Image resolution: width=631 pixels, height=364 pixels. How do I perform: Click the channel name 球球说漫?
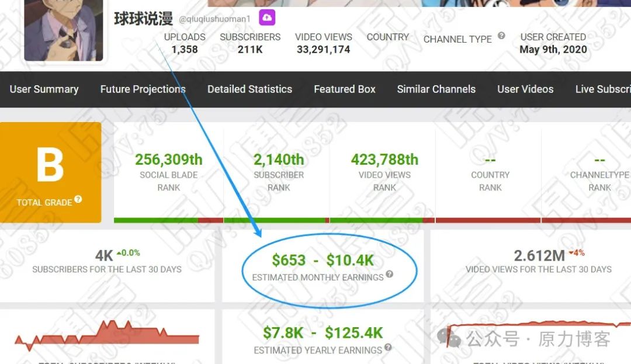[142, 18]
